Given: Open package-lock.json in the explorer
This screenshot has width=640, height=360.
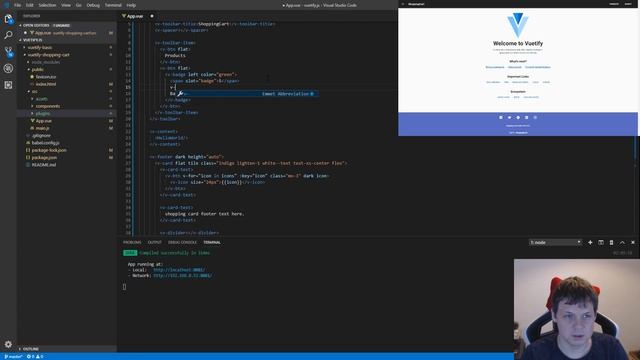Looking at the screenshot, I should click(49, 150).
